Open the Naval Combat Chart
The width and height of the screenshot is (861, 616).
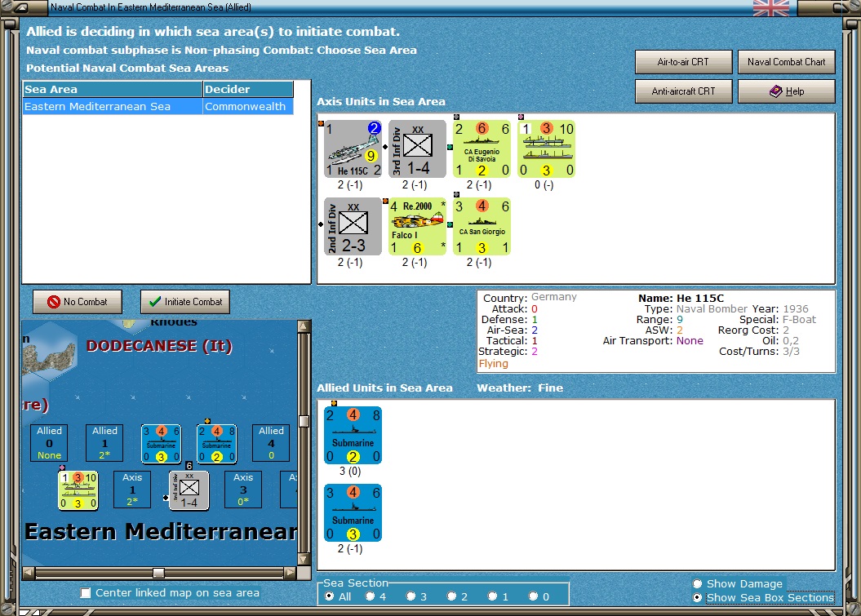(786, 62)
